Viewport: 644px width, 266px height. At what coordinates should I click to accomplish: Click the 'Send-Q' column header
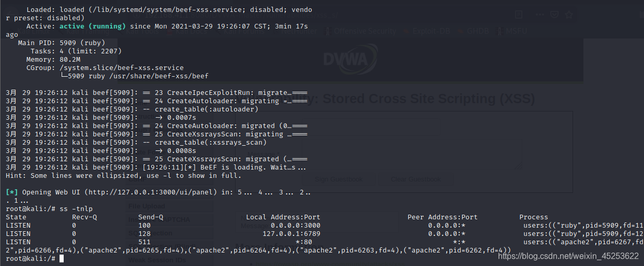(x=151, y=217)
